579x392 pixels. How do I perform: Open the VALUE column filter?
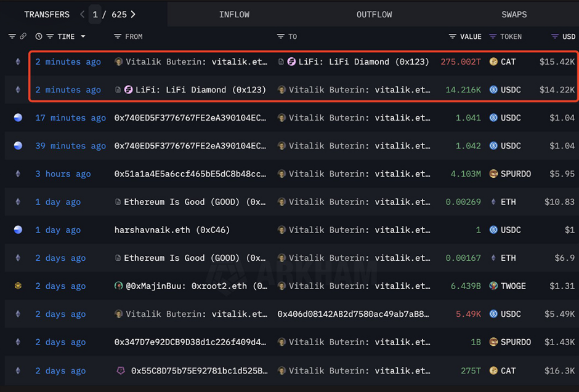point(452,37)
